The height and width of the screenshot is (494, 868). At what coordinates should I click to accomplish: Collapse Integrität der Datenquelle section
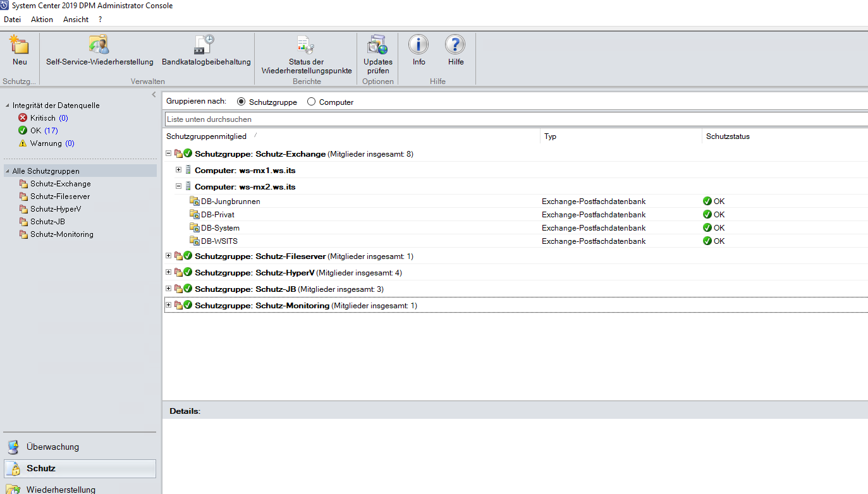coord(8,106)
